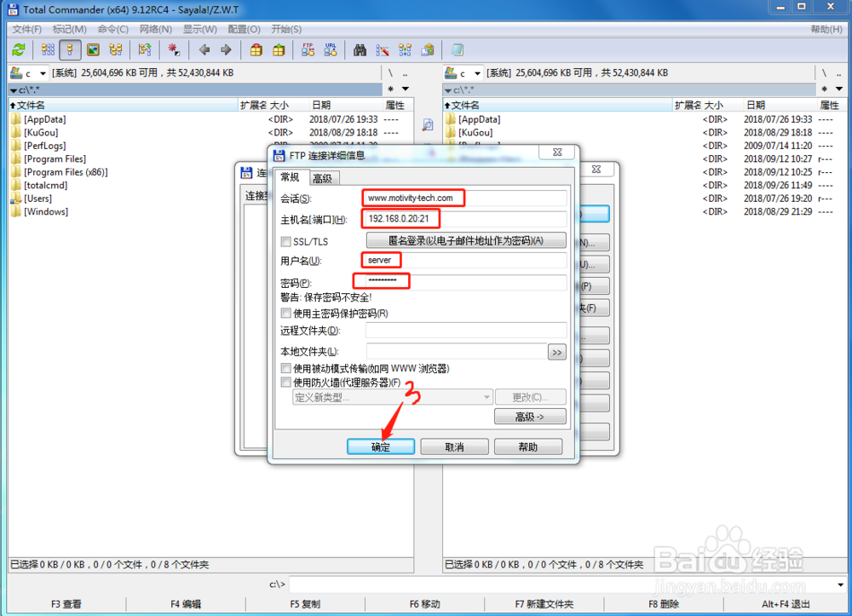
Task: Click the green Refresh source toolbar icon
Action: [19, 50]
